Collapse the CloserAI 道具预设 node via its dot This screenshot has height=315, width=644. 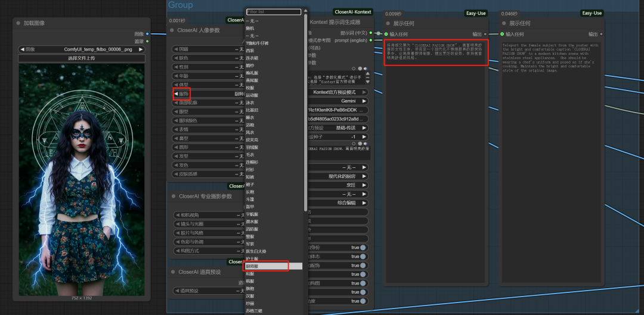tap(172, 272)
